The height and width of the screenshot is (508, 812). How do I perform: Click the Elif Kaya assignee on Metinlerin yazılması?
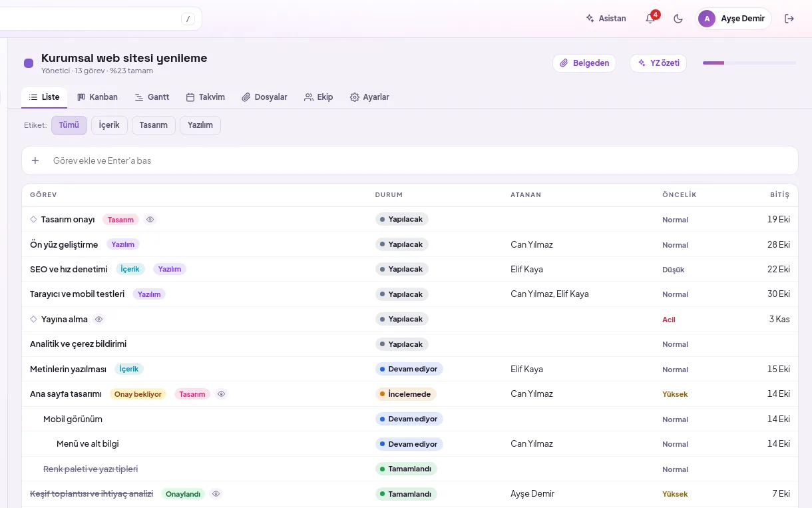click(526, 370)
